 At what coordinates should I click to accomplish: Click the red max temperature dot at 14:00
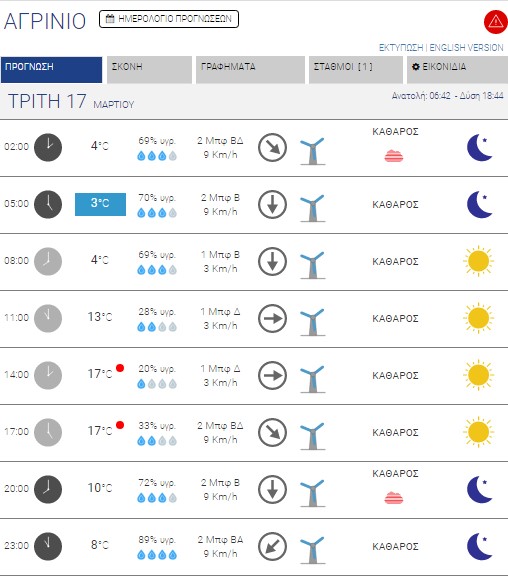pos(120,368)
